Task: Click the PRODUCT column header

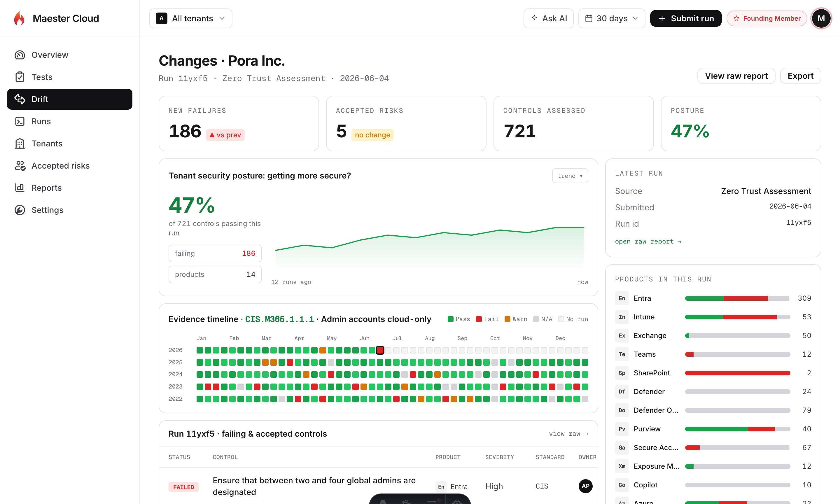Action: pos(448,457)
